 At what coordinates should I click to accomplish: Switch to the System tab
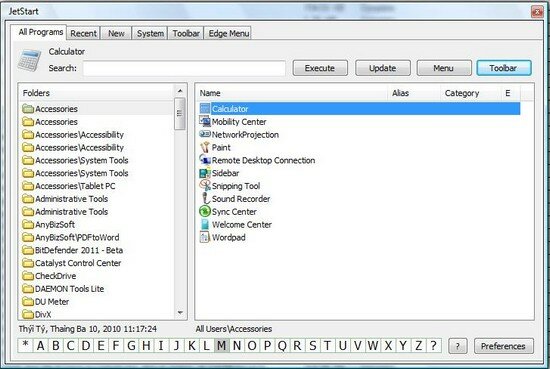click(x=150, y=33)
